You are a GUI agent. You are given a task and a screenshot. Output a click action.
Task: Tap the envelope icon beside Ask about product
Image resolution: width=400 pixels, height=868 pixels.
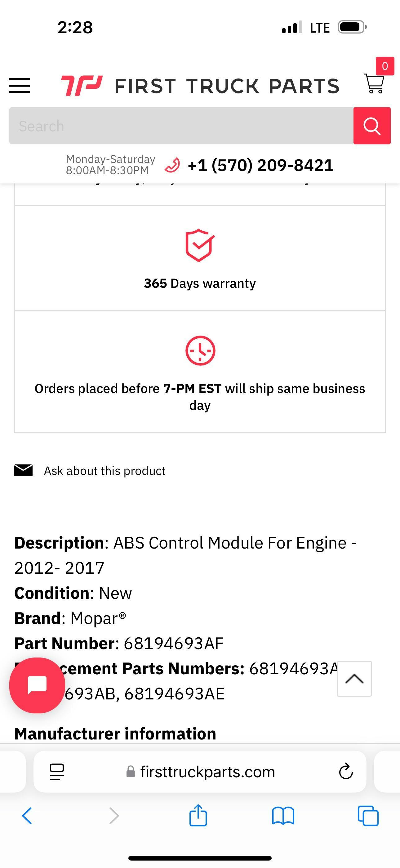pyautogui.click(x=23, y=470)
